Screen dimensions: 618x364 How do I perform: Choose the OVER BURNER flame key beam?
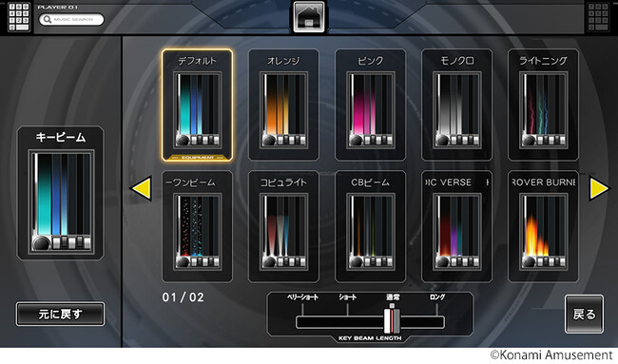544,226
